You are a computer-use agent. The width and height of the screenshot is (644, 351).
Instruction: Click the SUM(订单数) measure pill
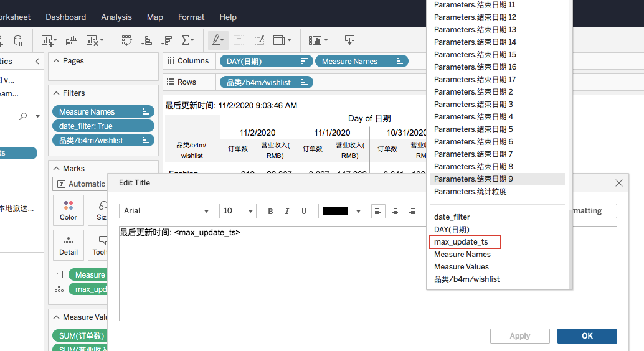tap(80, 336)
